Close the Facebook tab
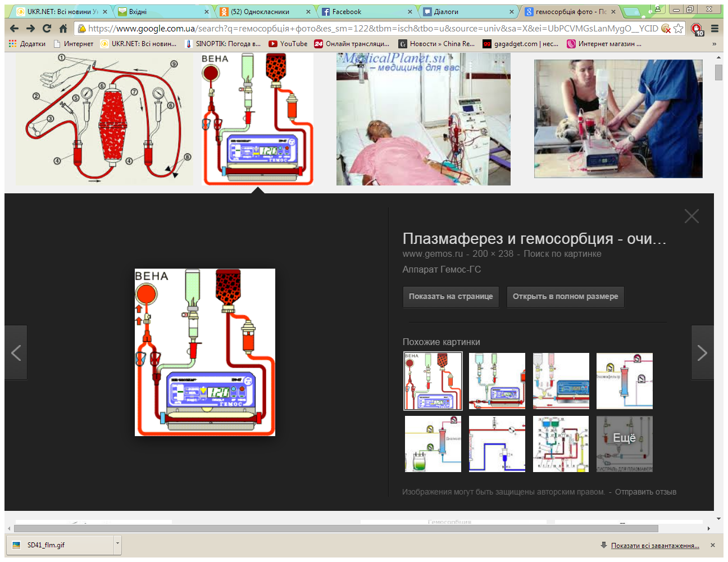Viewport: 728px width, 562px height. click(410, 11)
